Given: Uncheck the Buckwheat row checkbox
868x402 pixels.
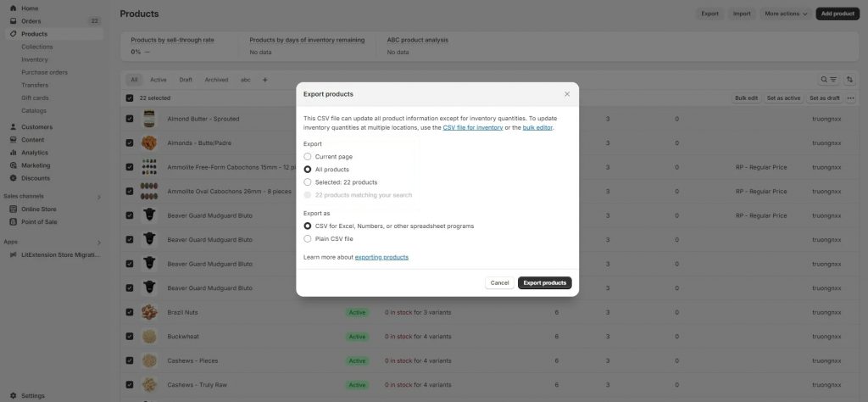Looking at the screenshot, I should point(130,336).
